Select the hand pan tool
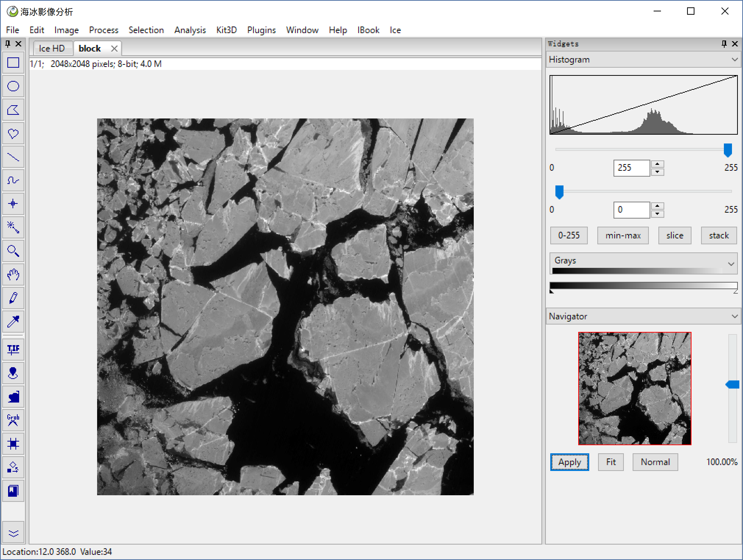The width and height of the screenshot is (743, 560). pyautogui.click(x=13, y=274)
